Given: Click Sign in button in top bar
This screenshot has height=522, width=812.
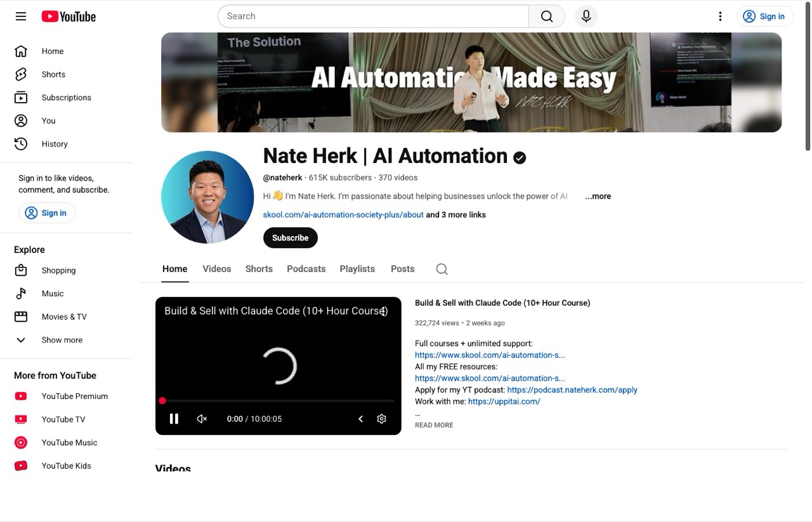Looking at the screenshot, I should pos(765,16).
